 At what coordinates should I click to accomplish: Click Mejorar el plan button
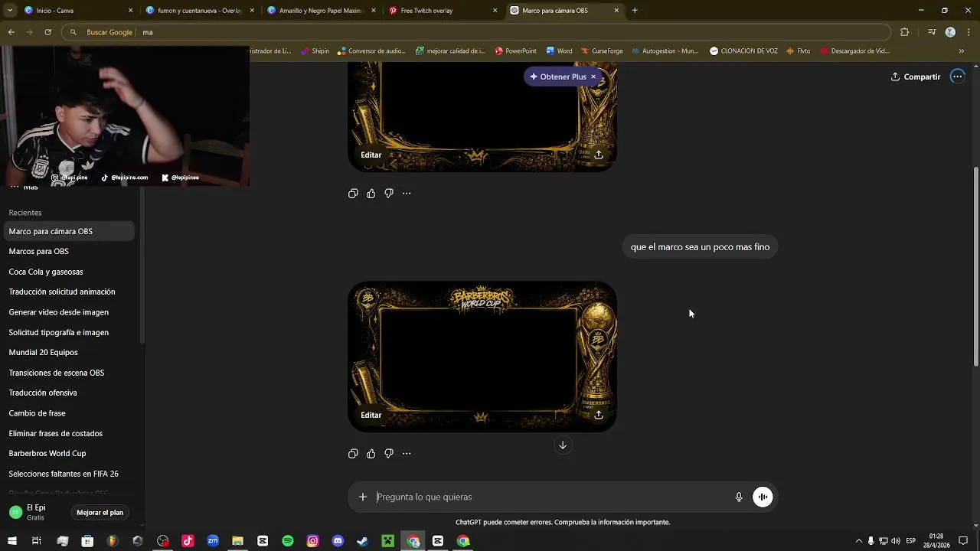100,513
